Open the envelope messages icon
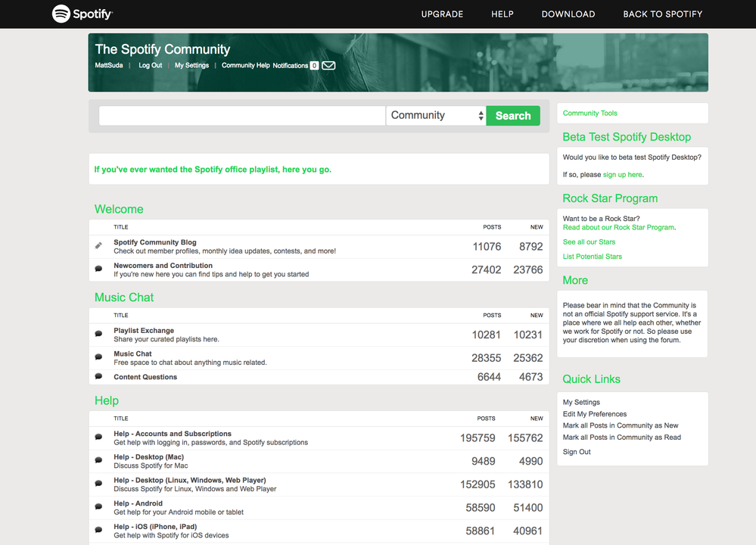 [x=328, y=66]
